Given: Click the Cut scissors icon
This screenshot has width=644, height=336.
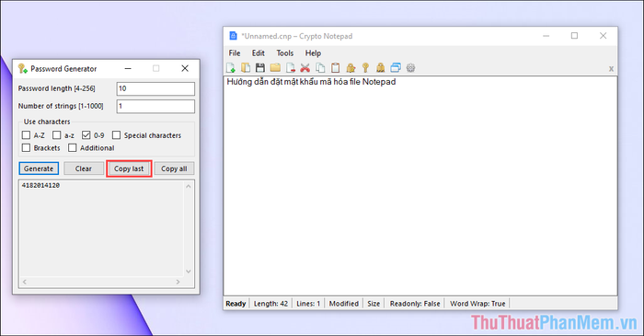Looking at the screenshot, I should (x=305, y=68).
